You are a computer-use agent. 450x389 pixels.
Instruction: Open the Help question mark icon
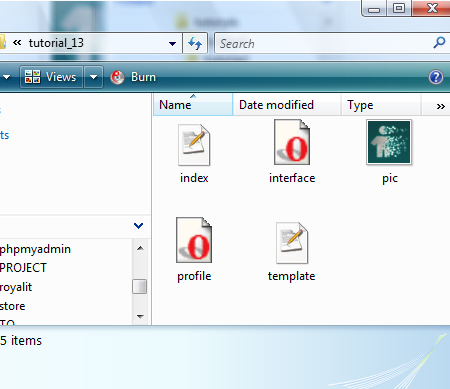[436, 77]
